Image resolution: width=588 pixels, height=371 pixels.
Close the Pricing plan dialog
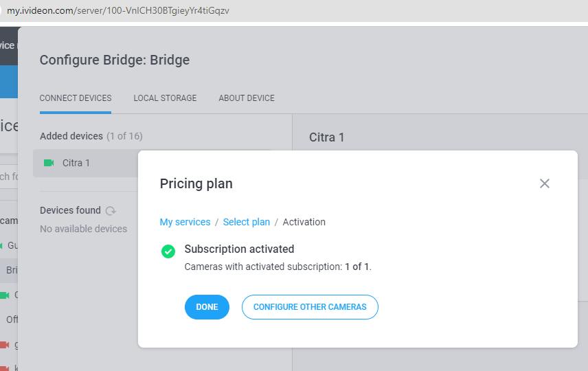point(545,183)
